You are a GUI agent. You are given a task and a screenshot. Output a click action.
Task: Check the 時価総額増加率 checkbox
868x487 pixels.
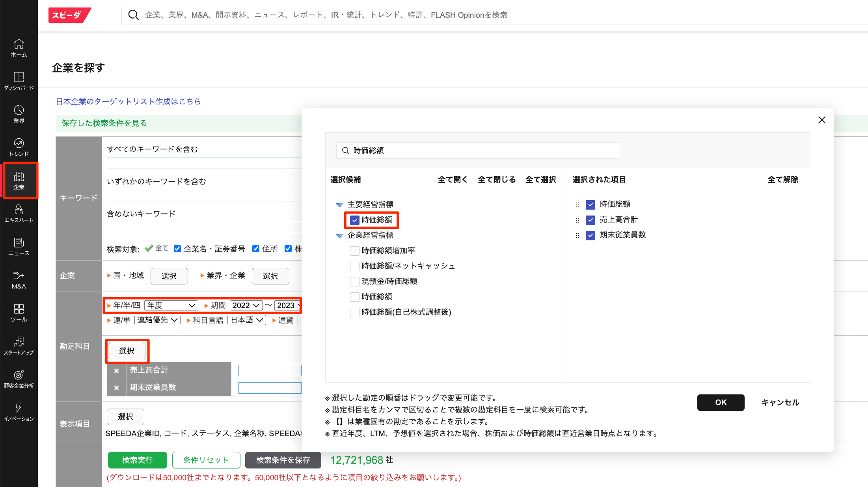point(355,251)
